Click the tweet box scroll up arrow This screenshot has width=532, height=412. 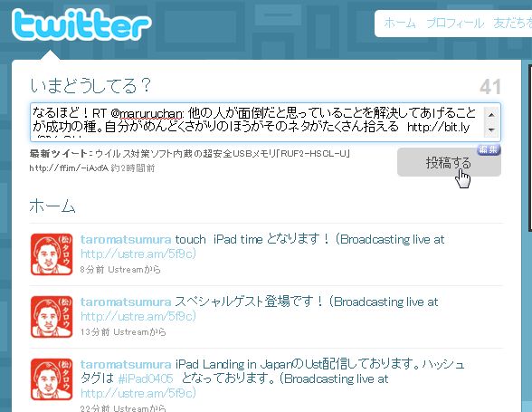[491, 114]
